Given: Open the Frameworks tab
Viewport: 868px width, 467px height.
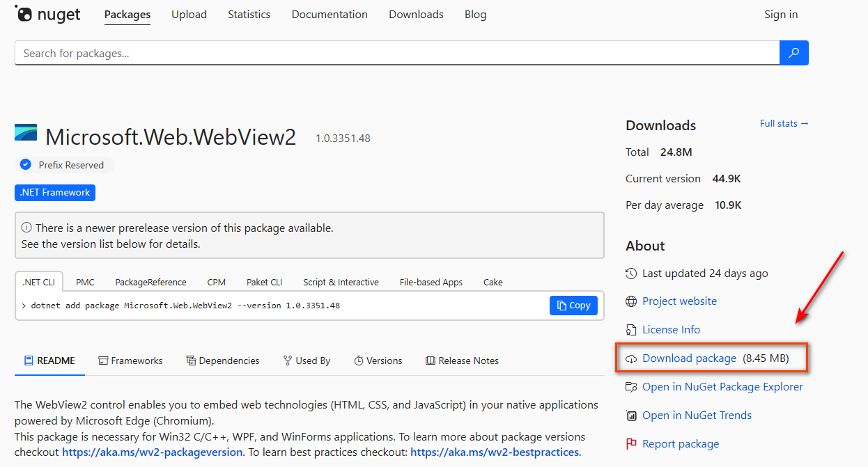Looking at the screenshot, I should tap(131, 361).
